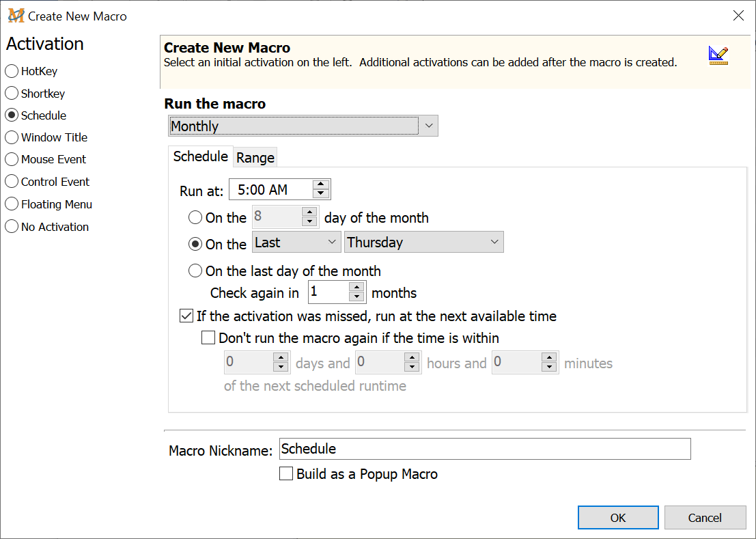Screen dimensions: 756x539
Task: Click the Macro Express icon in title bar
Action: click(x=16, y=16)
